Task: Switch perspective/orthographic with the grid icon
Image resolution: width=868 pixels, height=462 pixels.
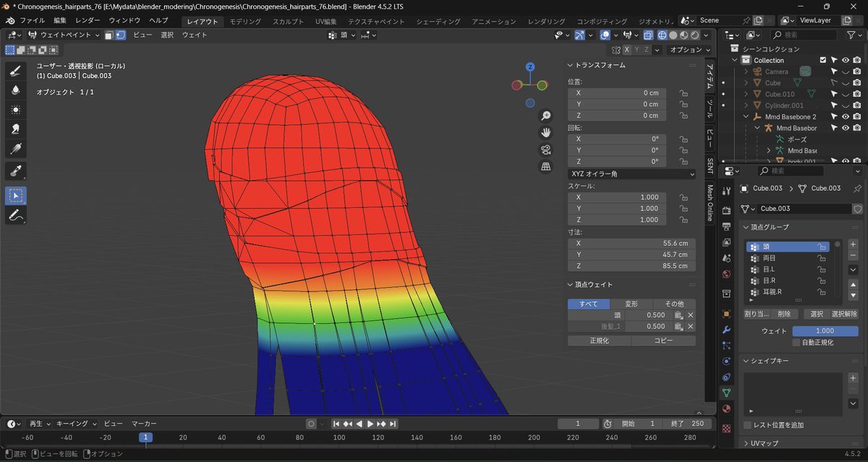Action: click(546, 166)
